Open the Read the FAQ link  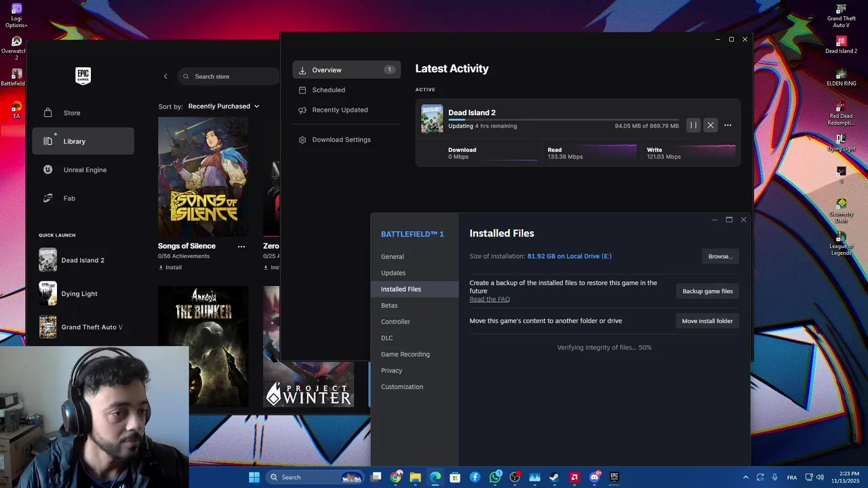click(x=490, y=299)
